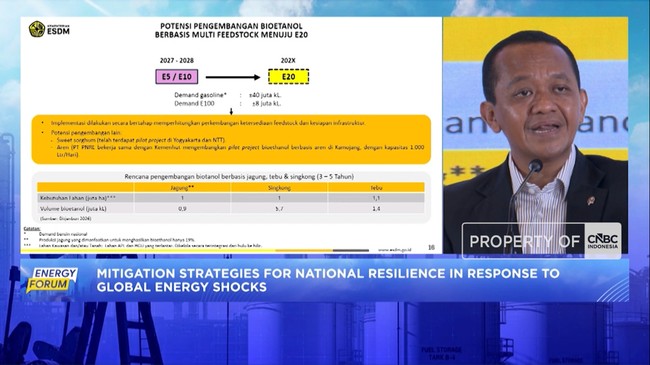Click the 'Potensi pengembangan lain:' bullet
Image resolution: width=650 pixels, height=365 pixels.
(x=86, y=133)
